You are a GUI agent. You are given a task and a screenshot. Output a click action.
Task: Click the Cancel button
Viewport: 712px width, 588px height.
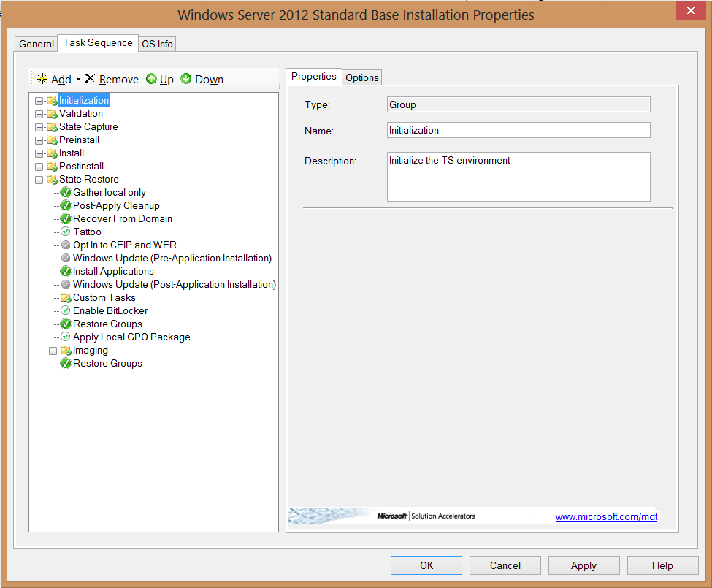tap(505, 565)
